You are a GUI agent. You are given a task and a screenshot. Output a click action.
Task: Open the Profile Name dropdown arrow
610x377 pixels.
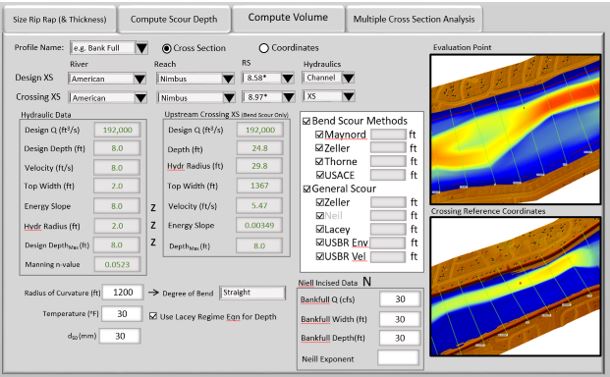coord(142,48)
